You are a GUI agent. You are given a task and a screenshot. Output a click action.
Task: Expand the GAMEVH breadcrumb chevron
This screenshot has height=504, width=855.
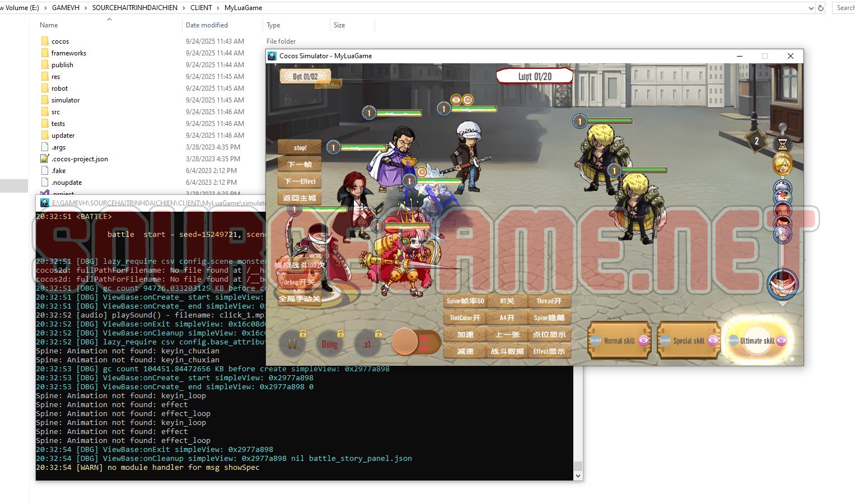coord(86,8)
